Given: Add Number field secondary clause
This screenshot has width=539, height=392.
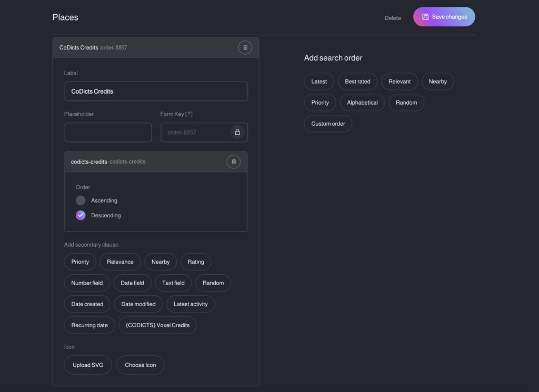Looking at the screenshot, I should point(87,283).
